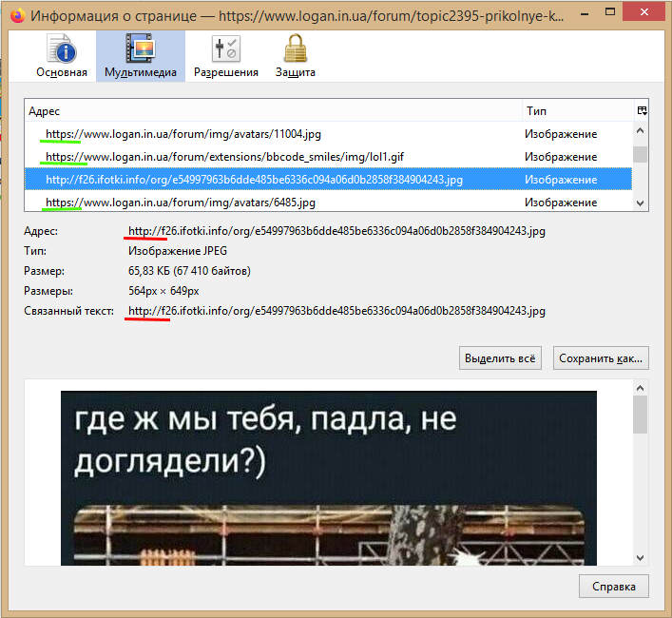Click the up arrow of the preview scrollbar
Screen dimensions: 672x618
[x=641, y=388]
